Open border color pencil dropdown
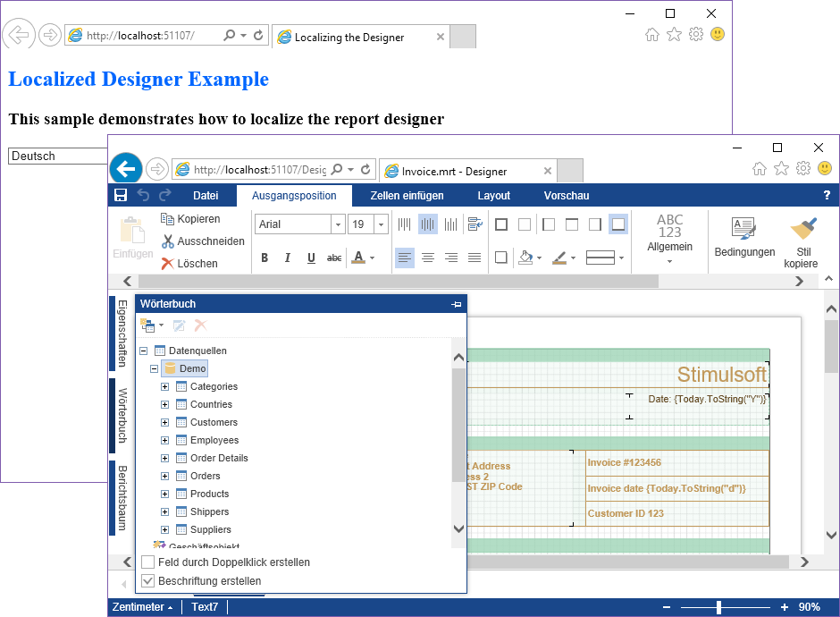Image resolution: width=840 pixels, height=617 pixels. (573, 258)
